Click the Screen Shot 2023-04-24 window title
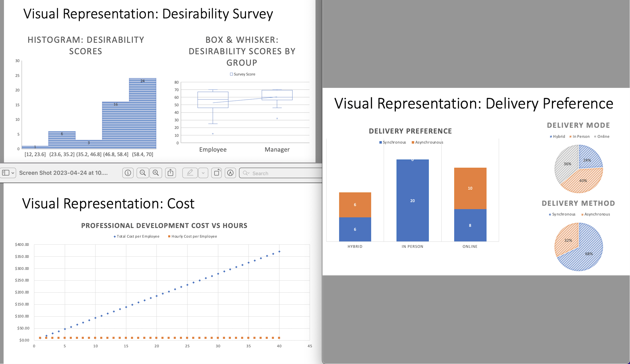Image resolution: width=630 pixels, height=364 pixels. [x=63, y=173]
